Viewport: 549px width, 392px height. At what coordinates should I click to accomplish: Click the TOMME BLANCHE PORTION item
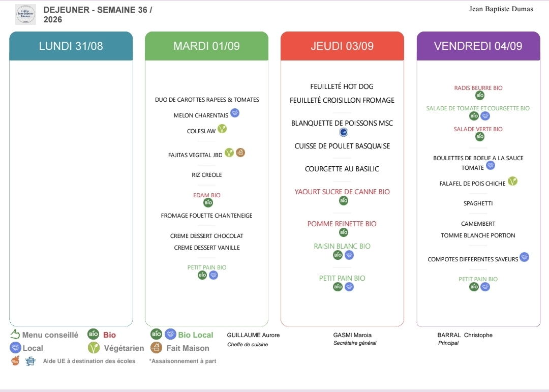pos(478,235)
